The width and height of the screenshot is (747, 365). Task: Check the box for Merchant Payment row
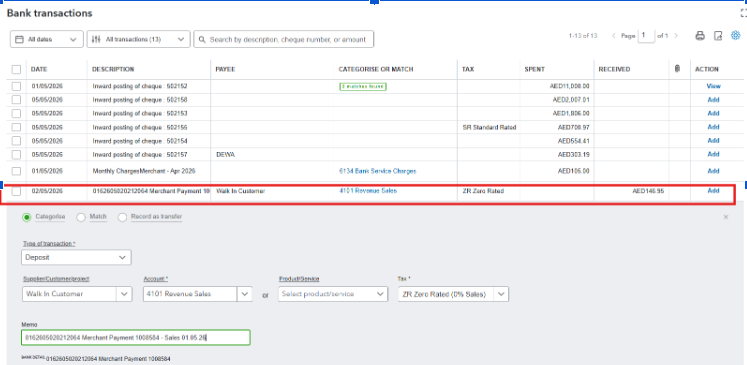pyautogui.click(x=17, y=191)
